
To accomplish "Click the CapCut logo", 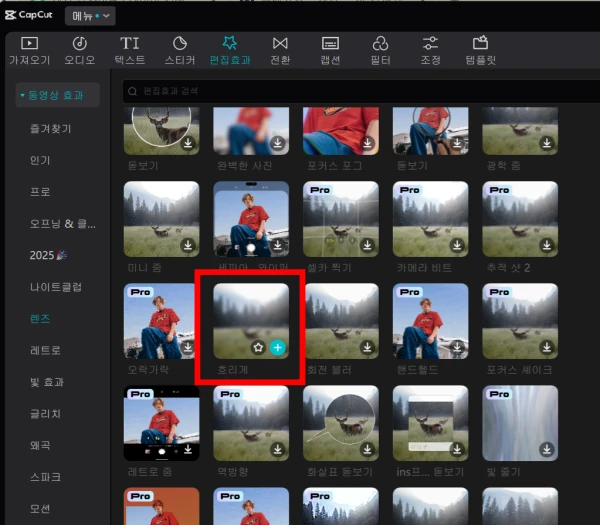I will (x=29, y=15).
